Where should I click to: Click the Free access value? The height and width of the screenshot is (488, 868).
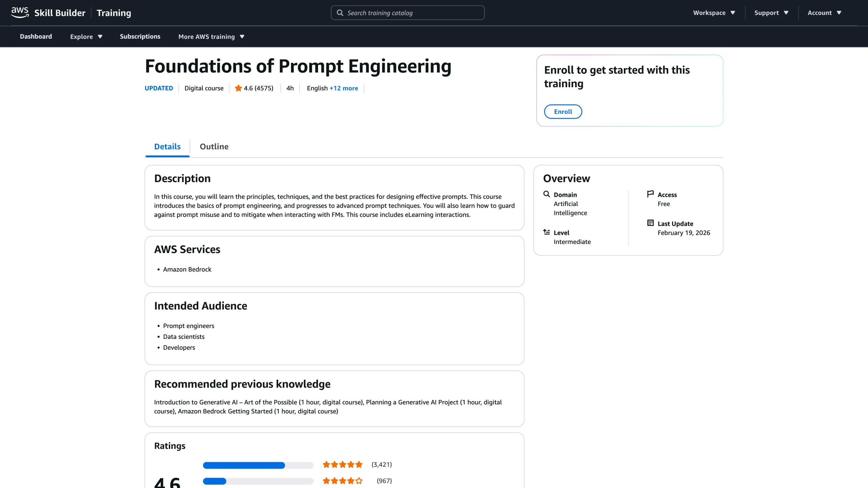(x=664, y=204)
